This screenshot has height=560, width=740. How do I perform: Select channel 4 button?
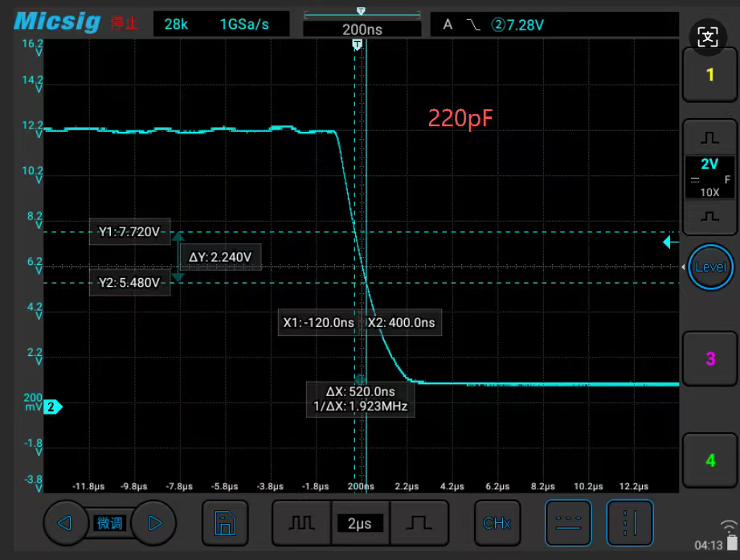click(709, 460)
